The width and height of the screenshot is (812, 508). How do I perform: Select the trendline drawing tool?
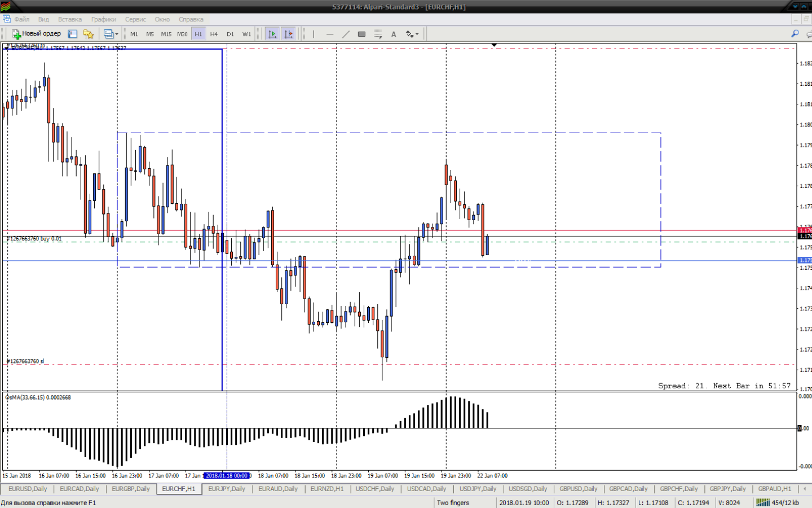tap(346, 34)
